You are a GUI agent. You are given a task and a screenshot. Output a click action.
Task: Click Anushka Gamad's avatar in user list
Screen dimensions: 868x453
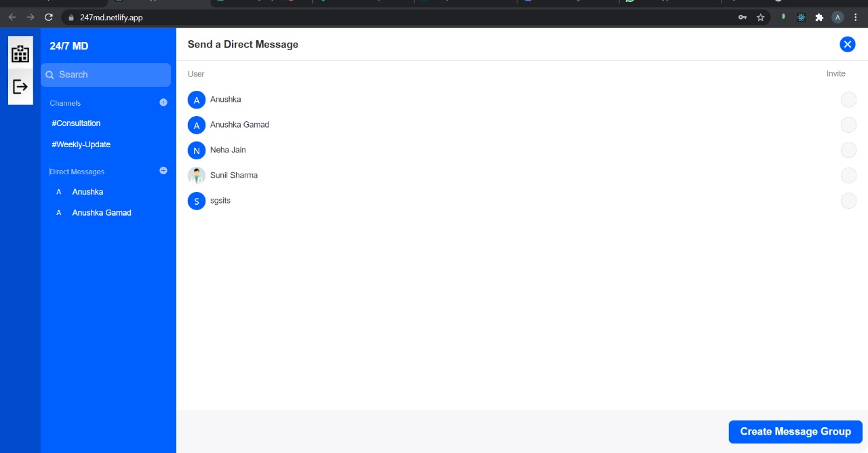click(197, 125)
